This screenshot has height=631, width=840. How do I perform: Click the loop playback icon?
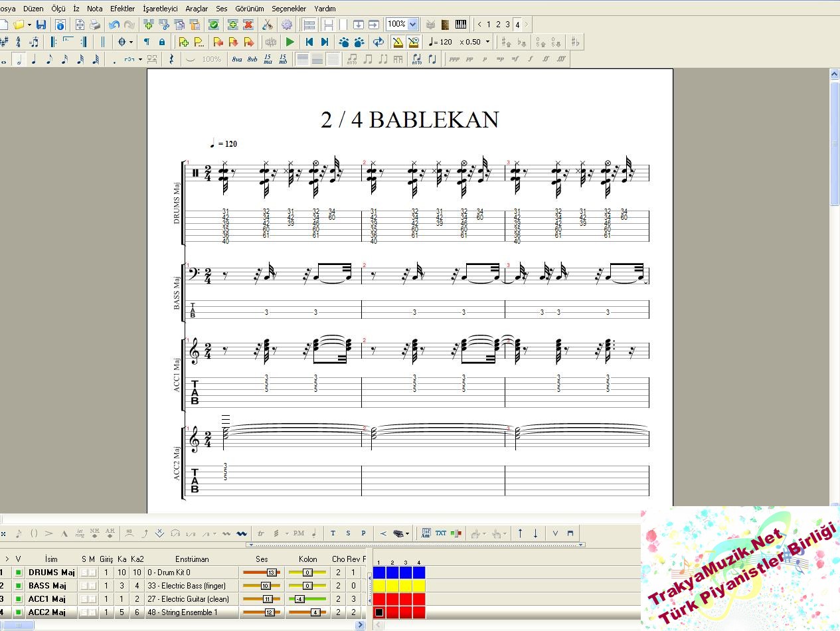click(x=378, y=42)
